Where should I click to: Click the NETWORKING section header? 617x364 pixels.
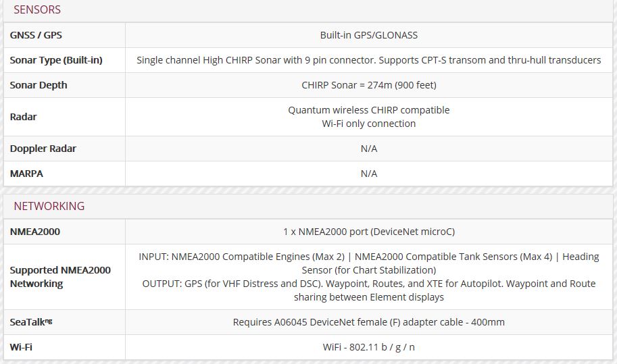click(49, 206)
